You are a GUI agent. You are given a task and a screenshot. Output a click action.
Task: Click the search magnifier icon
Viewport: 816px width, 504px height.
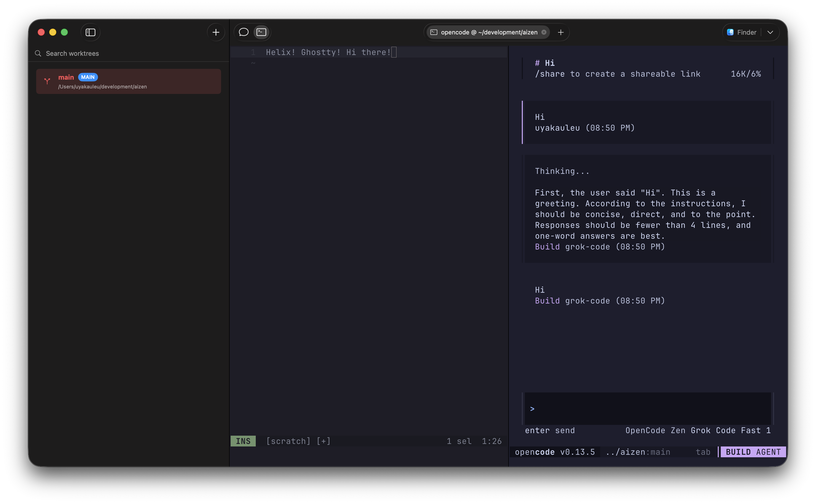38,53
